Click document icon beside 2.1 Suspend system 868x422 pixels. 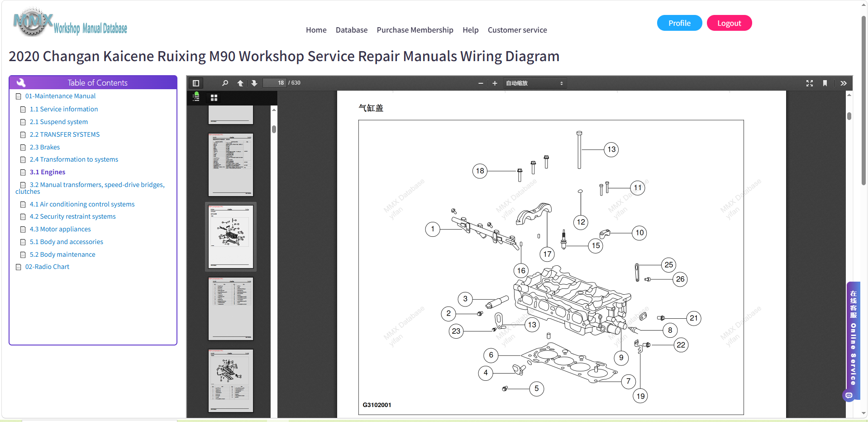pos(23,122)
